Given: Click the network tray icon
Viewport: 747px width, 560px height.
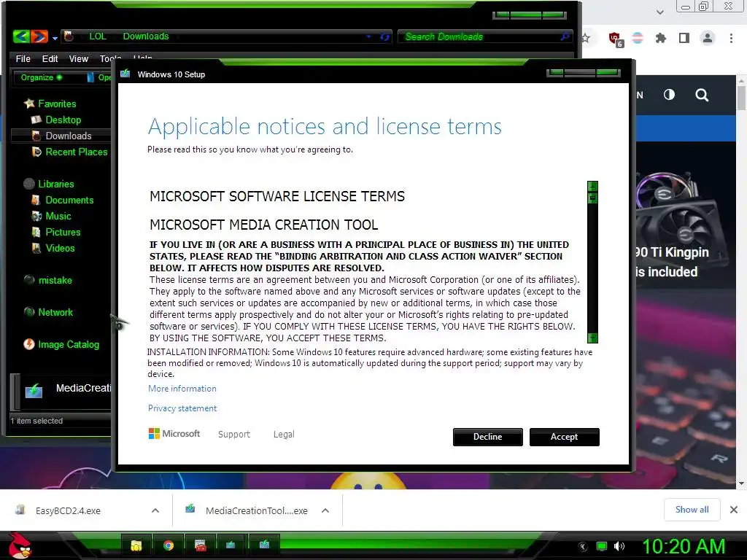Looking at the screenshot, I should pyautogui.click(x=602, y=546).
